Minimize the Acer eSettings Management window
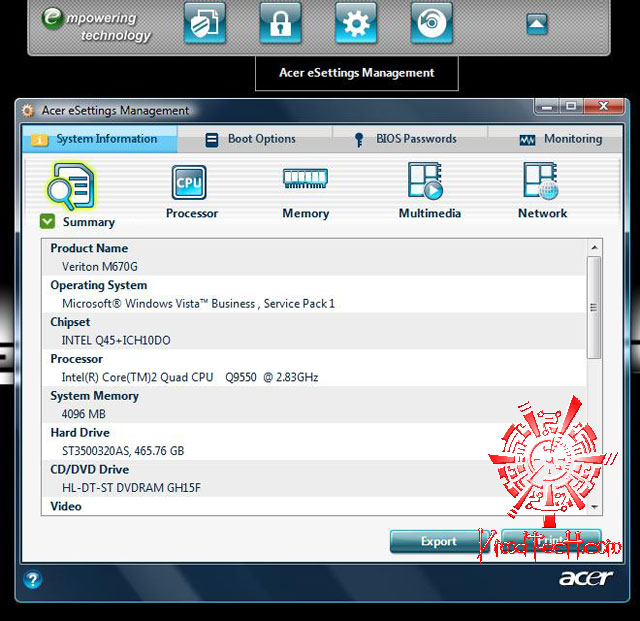Screen dimensions: 640x621 click(547, 107)
